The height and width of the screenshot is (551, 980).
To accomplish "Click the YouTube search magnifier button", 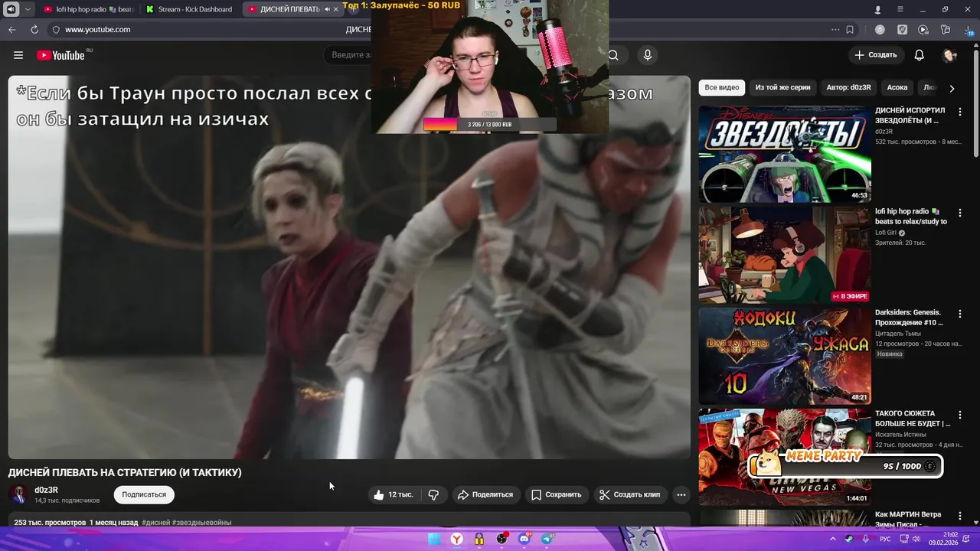I will pyautogui.click(x=613, y=55).
